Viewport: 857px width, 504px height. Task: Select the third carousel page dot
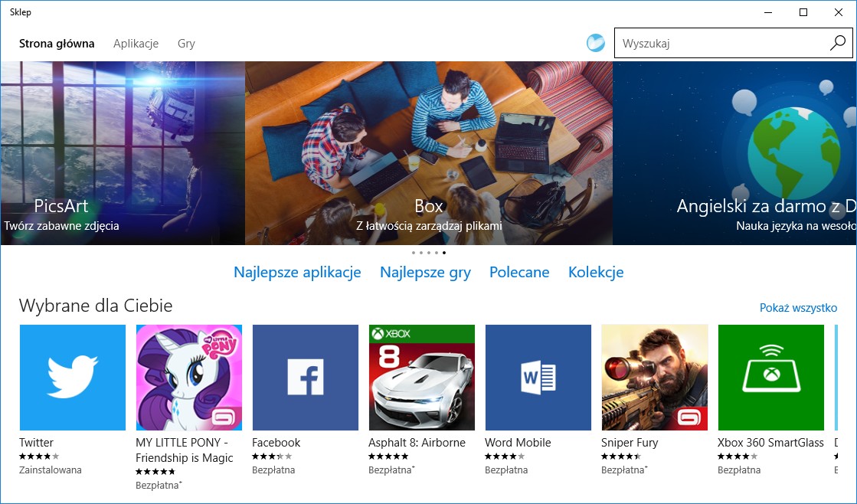coord(429,253)
